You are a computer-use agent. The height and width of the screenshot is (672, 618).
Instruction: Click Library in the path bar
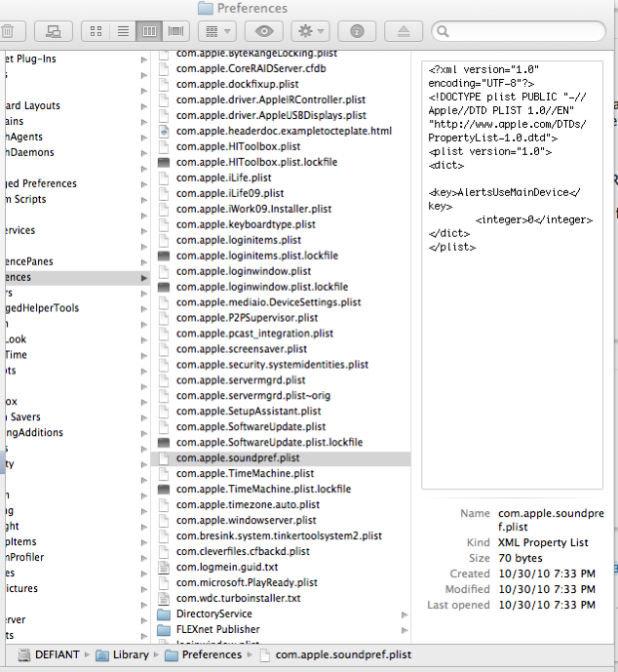pos(123,654)
